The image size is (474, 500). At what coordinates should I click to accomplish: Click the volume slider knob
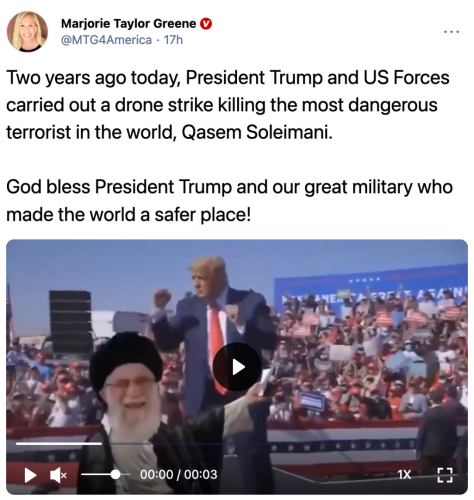(115, 474)
